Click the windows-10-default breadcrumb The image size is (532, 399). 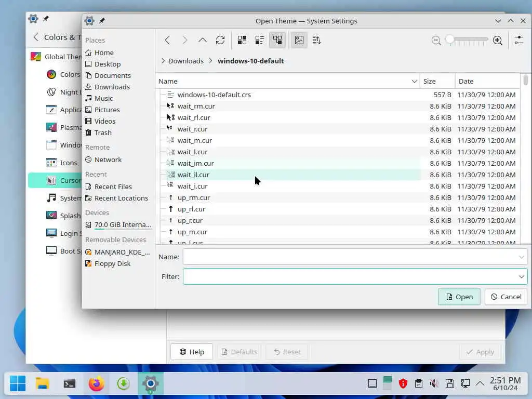click(x=251, y=61)
